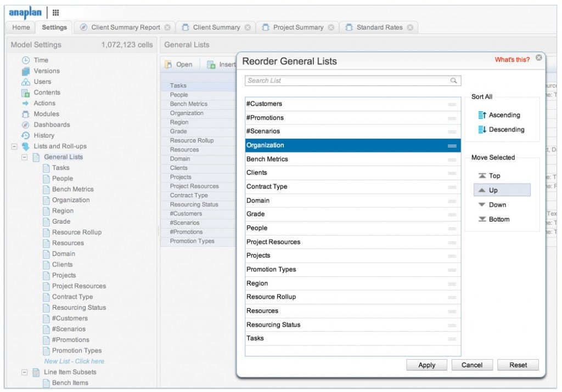This screenshot has height=392, width=562.
Task: Click the Move to Top icon
Action: coord(482,176)
